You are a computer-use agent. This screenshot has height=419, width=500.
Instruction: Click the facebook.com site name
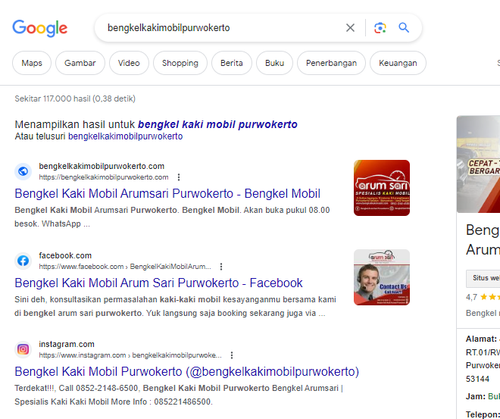click(65, 256)
